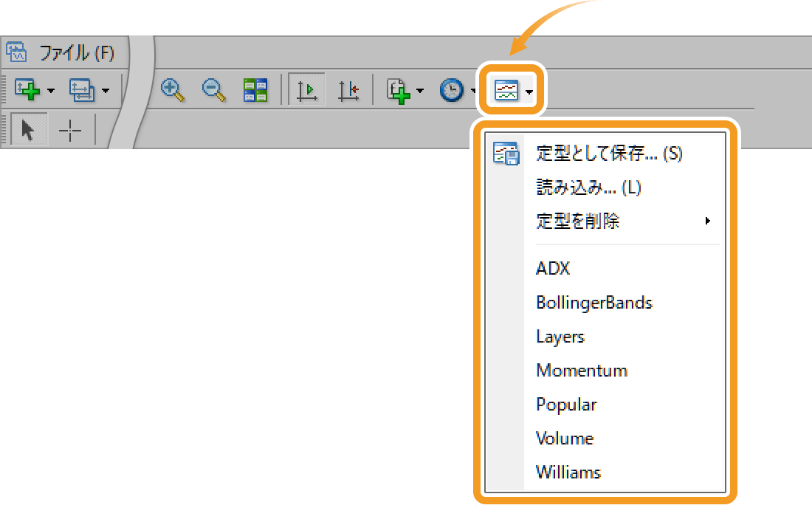
Task: Select the crosshair tool
Action: point(70,130)
